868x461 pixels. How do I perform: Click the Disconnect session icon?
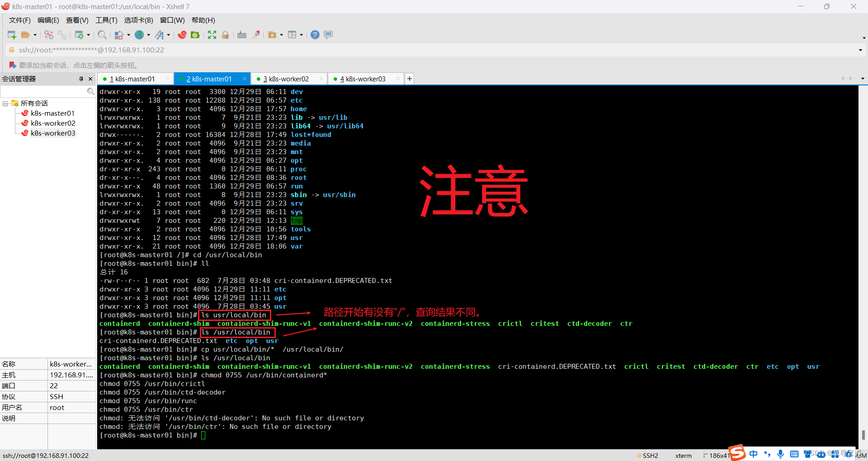click(49, 35)
